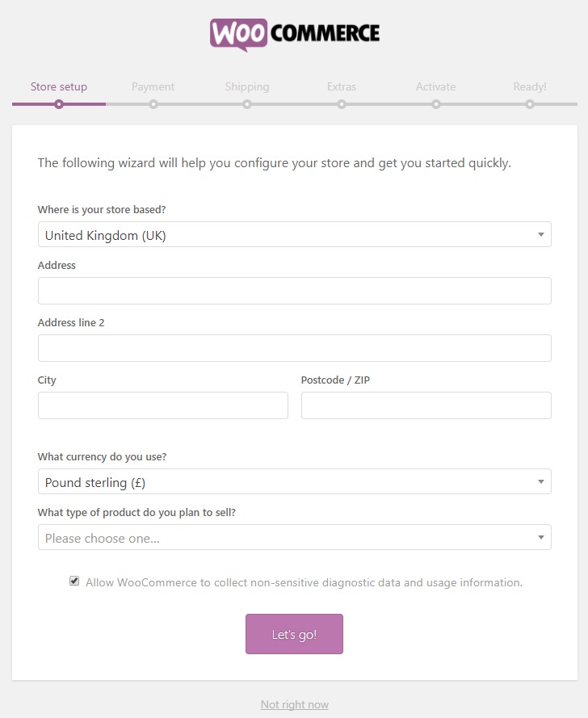This screenshot has height=718, width=588.
Task: Uncheck the usage data collection checkbox
Action: 74,581
